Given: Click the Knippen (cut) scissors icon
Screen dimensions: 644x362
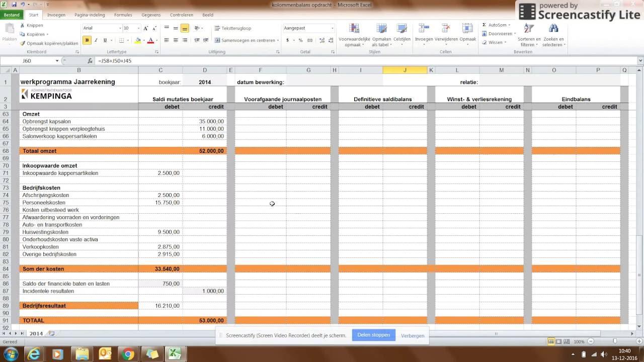Looking at the screenshot, I should [x=23, y=25].
